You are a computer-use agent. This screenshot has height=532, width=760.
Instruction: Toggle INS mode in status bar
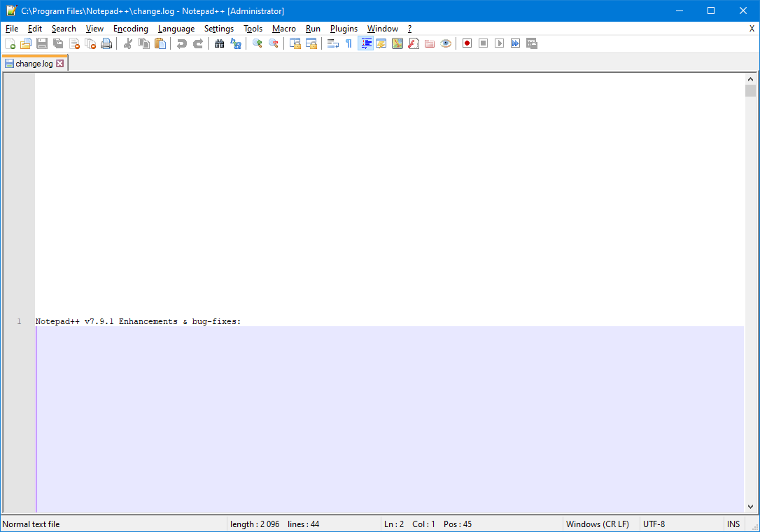(x=733, y=524)
